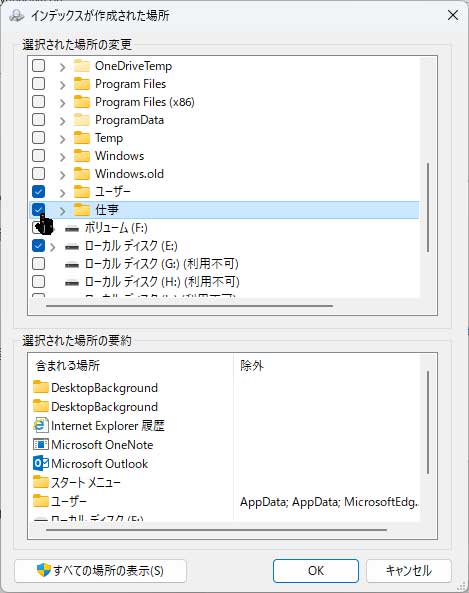Click the Program Files folder icon
Screen dimensions: 469x593
click(x=82, y=84)
